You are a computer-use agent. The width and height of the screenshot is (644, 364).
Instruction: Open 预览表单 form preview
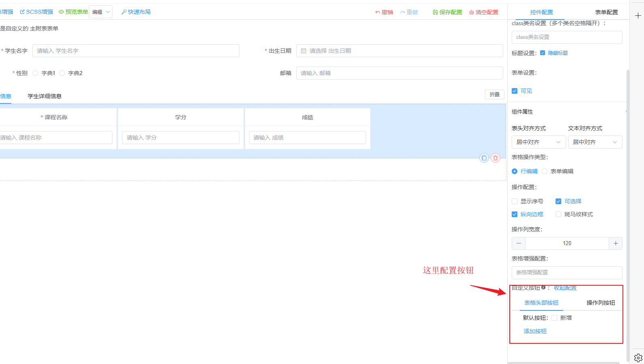[x=73, y=12]
